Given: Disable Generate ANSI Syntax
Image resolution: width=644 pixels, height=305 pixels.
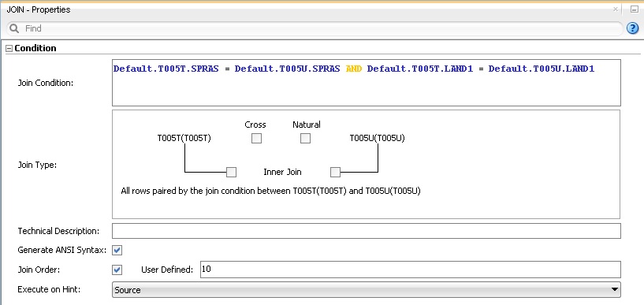Looking at the screenshot, I should point(117,250).
